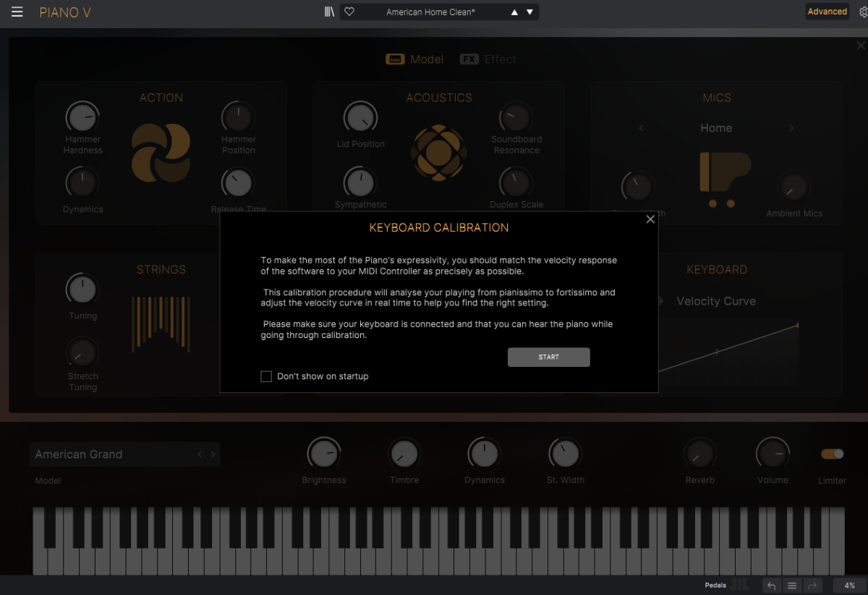This screenshot has height=595, width=868.
Task: Open the Home mic position selector
Action: pos(716,128)
